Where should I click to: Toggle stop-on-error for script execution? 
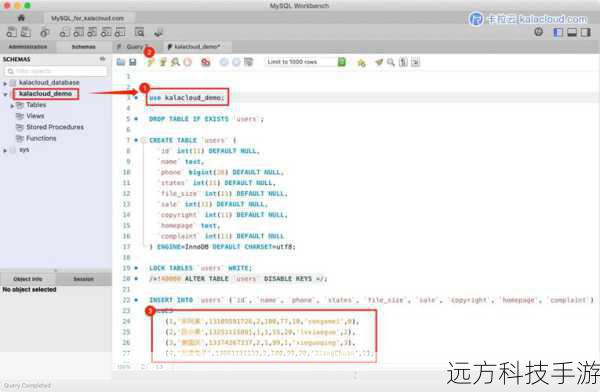(206, 62)
